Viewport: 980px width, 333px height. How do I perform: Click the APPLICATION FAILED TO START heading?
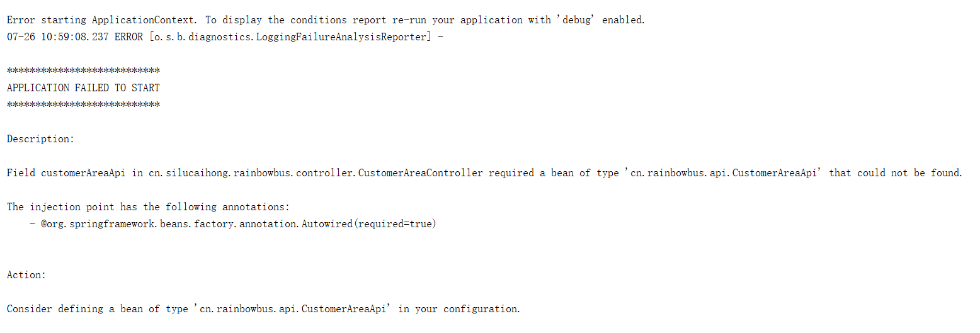click(83, 88)
